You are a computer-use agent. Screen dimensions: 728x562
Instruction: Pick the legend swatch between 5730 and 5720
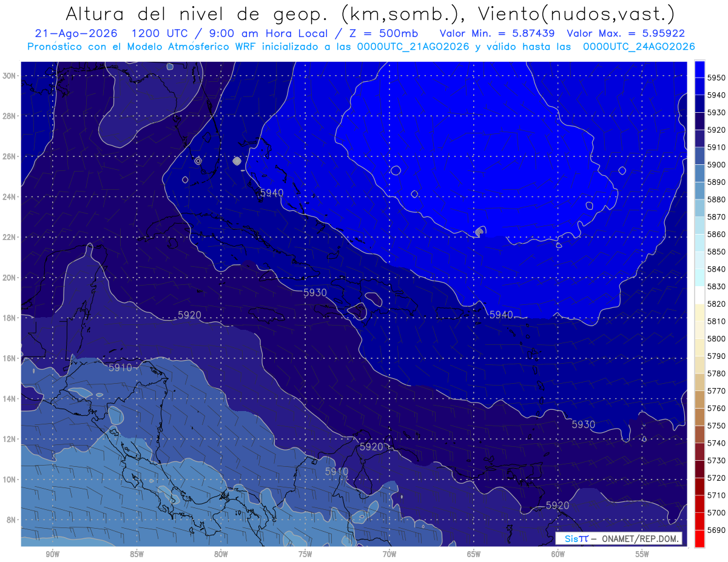pos(699,469)
